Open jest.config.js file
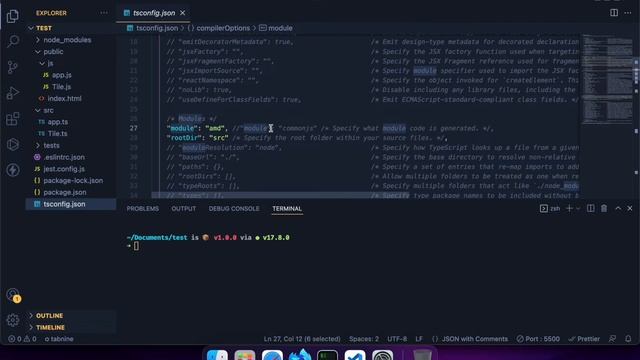 pyautogui.click(x=64, y=169)
